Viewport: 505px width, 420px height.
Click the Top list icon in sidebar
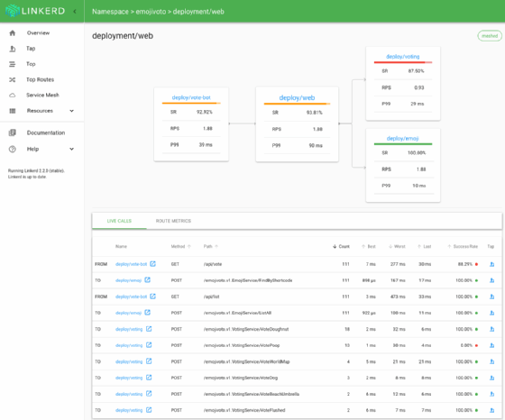[13, 64]
